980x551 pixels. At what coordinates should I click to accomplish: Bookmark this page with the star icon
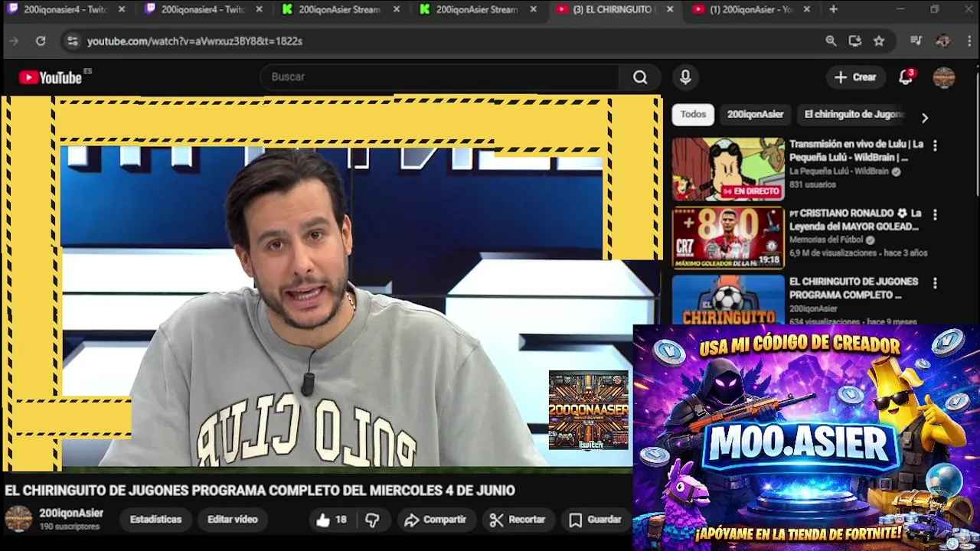(879, 41)
